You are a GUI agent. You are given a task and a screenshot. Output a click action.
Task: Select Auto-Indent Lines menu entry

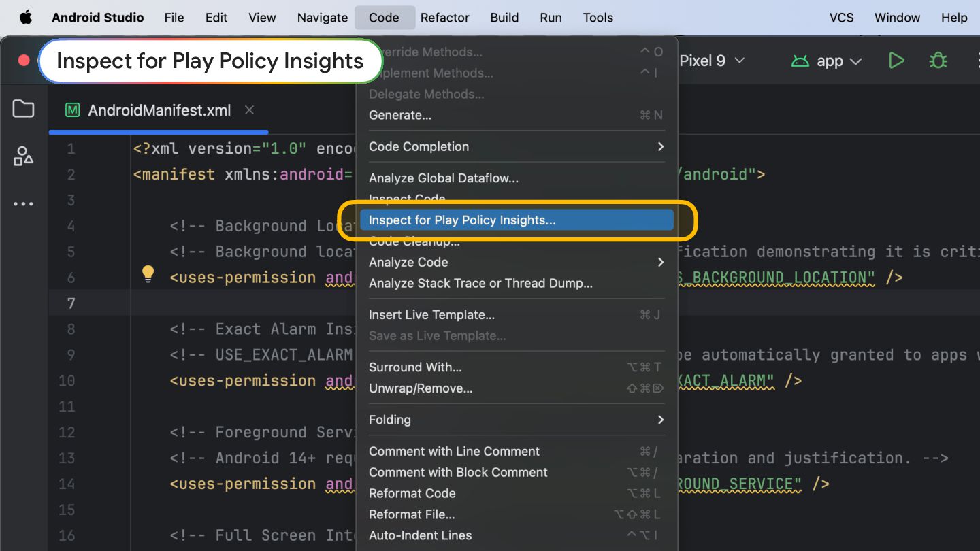[517, 535]
